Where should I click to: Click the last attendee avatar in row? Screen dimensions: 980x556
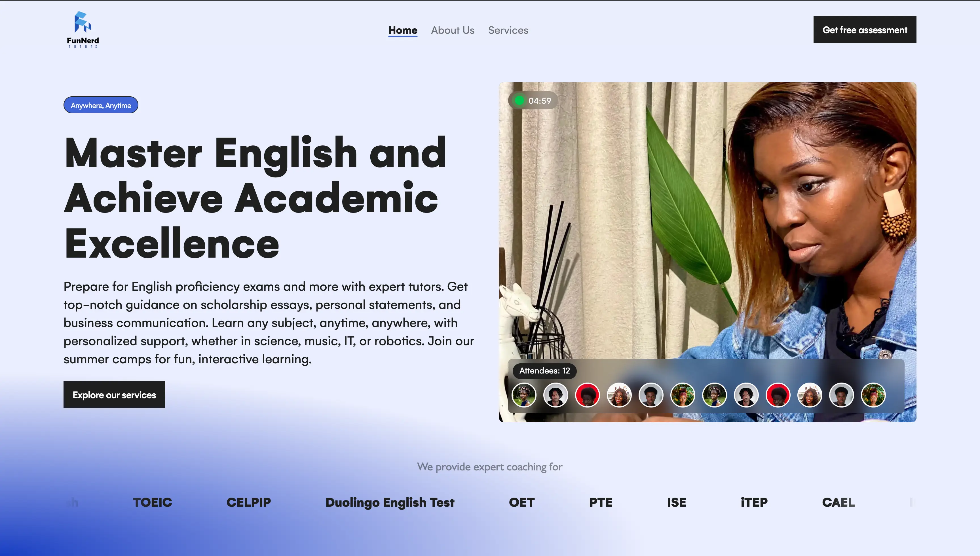(873, 395)
